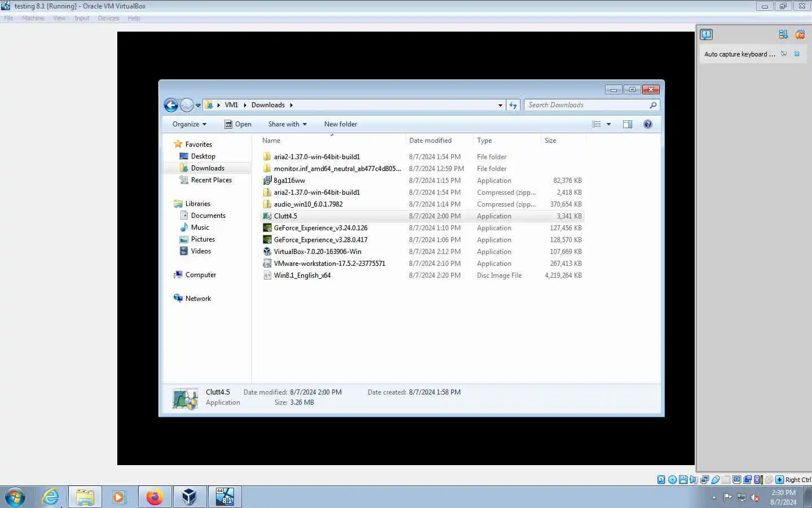This screenshot has height=508, width=812.
Task: Click the change view icon
Action: pos(597,124)
